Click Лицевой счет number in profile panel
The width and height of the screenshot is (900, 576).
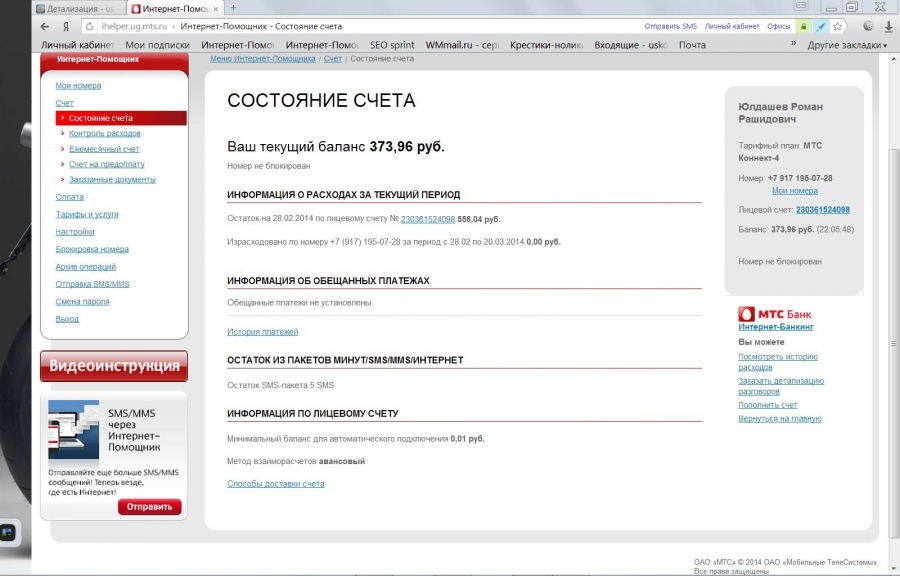pos(823,210)
